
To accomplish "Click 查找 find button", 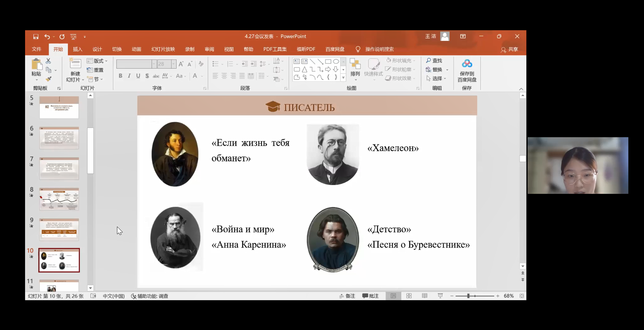I will pyautogui.click(x=434, y=60).
